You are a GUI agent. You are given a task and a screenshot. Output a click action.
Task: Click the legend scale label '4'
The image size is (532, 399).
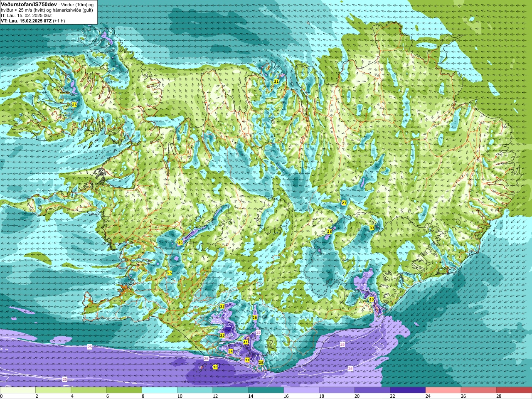pyautogui.click(x=72, y=396)
